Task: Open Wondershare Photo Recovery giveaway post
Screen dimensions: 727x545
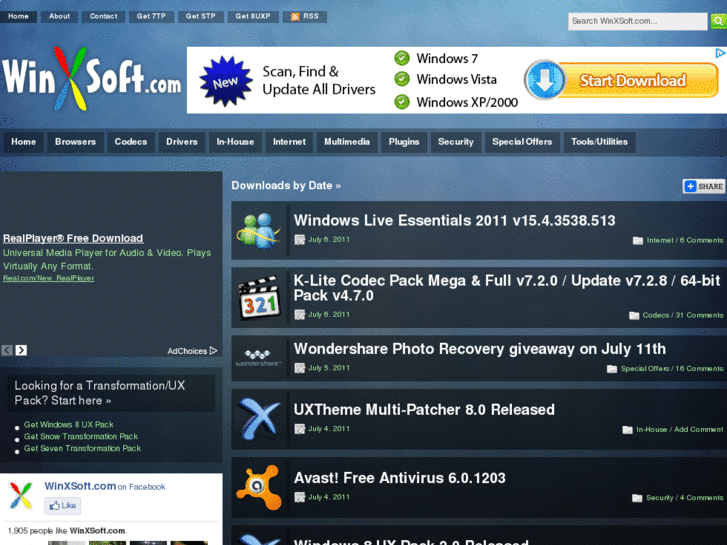Action: pos(480,349)
